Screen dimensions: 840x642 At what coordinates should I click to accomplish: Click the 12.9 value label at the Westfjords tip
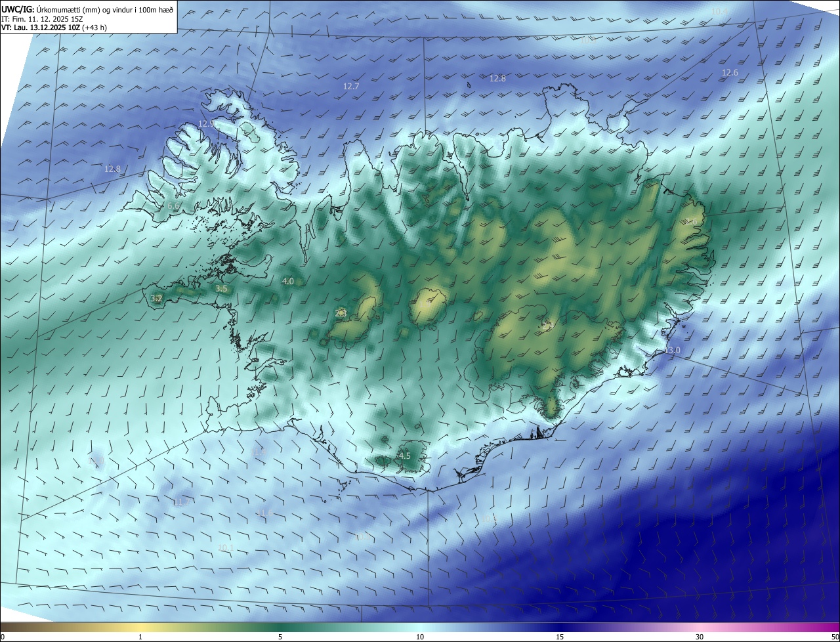pos(207,123)
